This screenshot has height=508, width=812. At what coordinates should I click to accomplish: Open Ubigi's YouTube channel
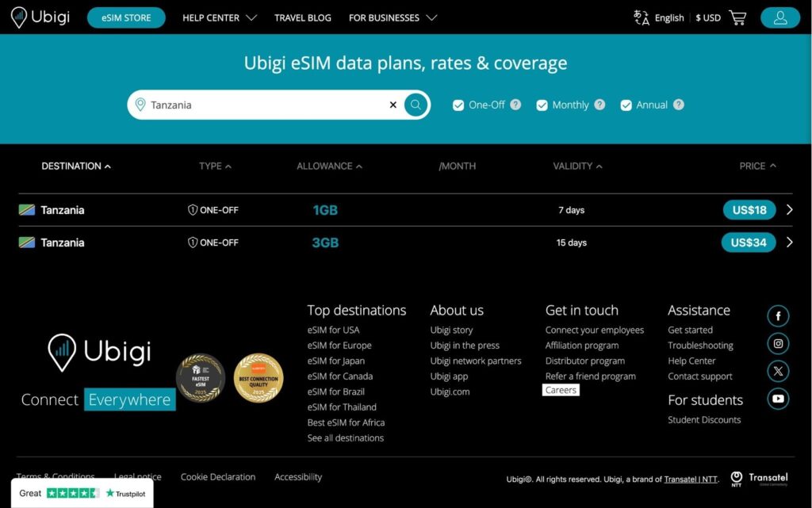point(778,399)
